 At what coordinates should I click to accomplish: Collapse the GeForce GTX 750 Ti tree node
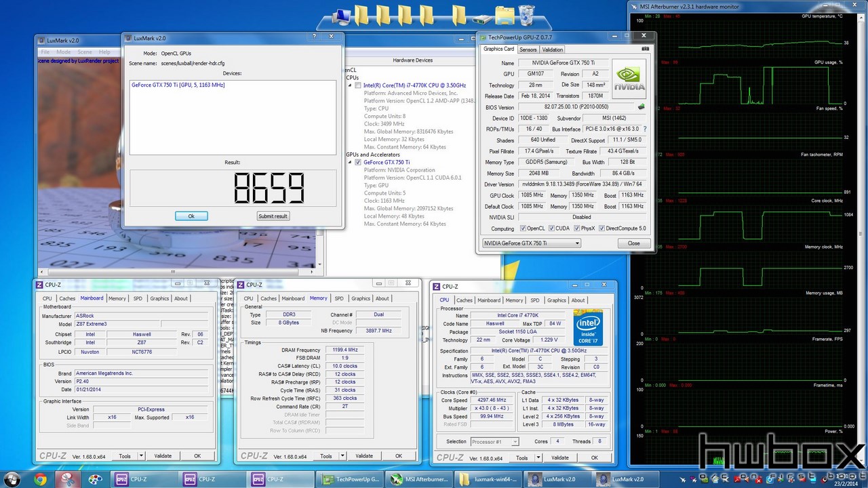pos(350,162)
